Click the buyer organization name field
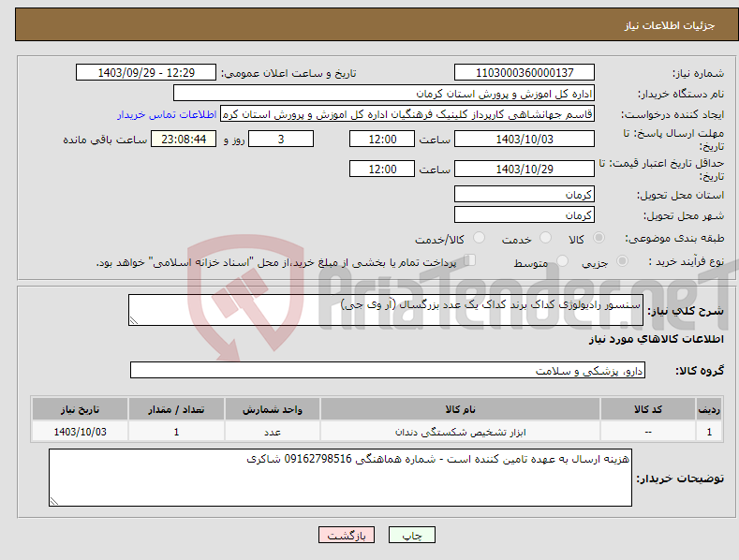 [384, 93]
